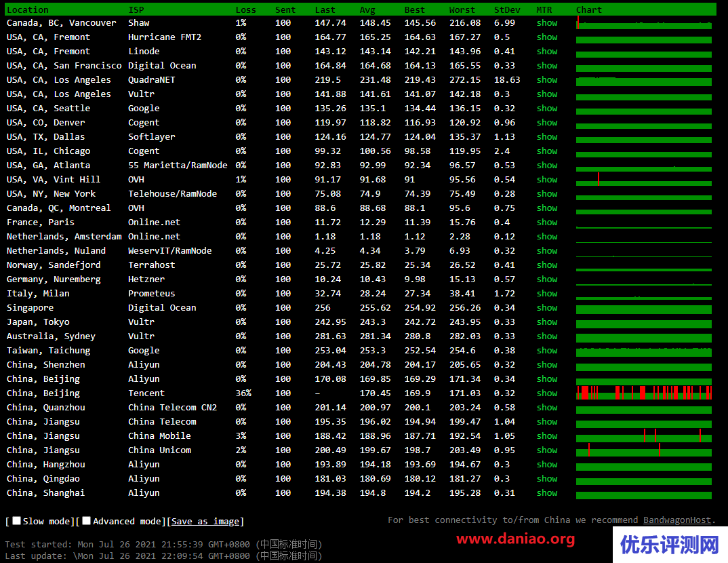This screenshot has height=563, width=728.
Task: Click show in the Singapore row
Action: 547,307
